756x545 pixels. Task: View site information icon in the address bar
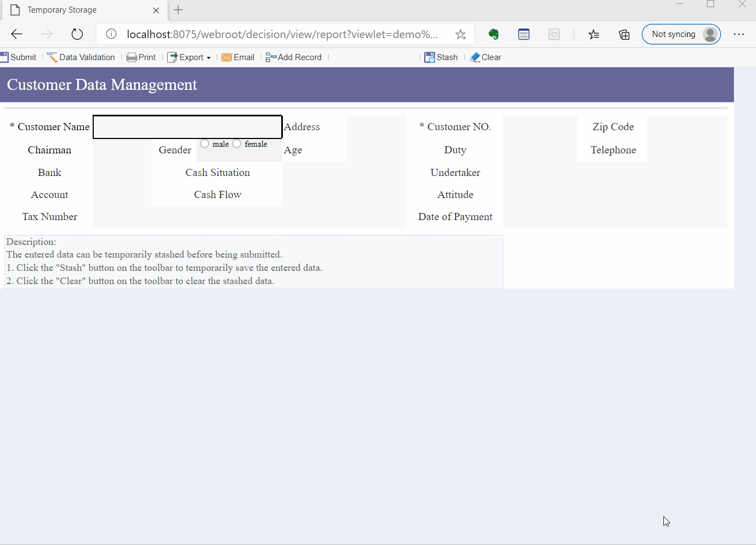pos(111,34)
